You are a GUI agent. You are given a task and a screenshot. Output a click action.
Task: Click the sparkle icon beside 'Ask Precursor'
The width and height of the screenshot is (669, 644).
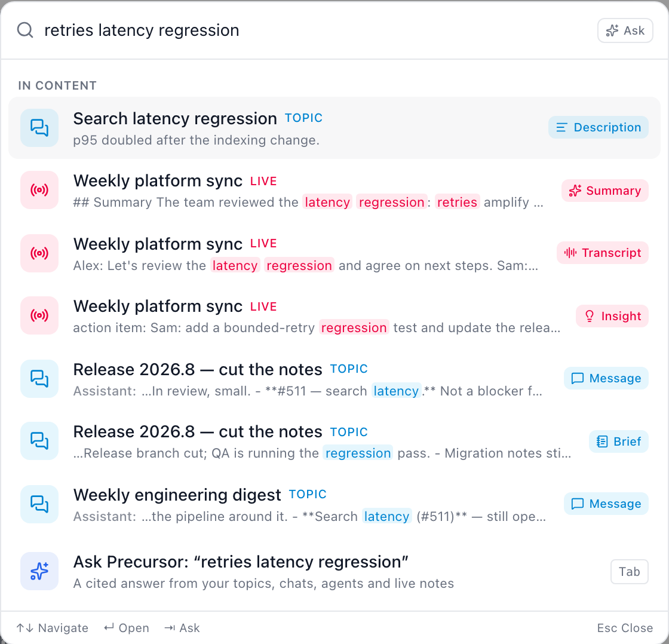pos(39,571)
